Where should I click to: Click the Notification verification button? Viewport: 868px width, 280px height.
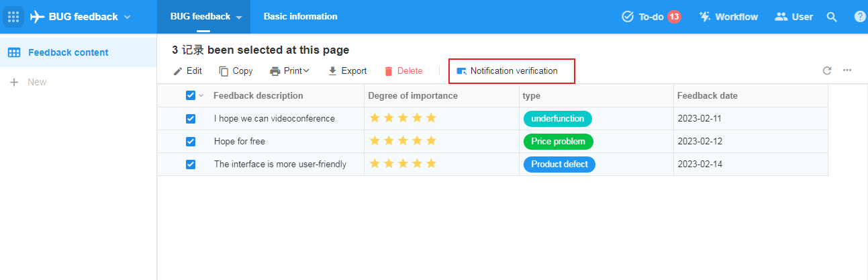click(x=513, y=71)
